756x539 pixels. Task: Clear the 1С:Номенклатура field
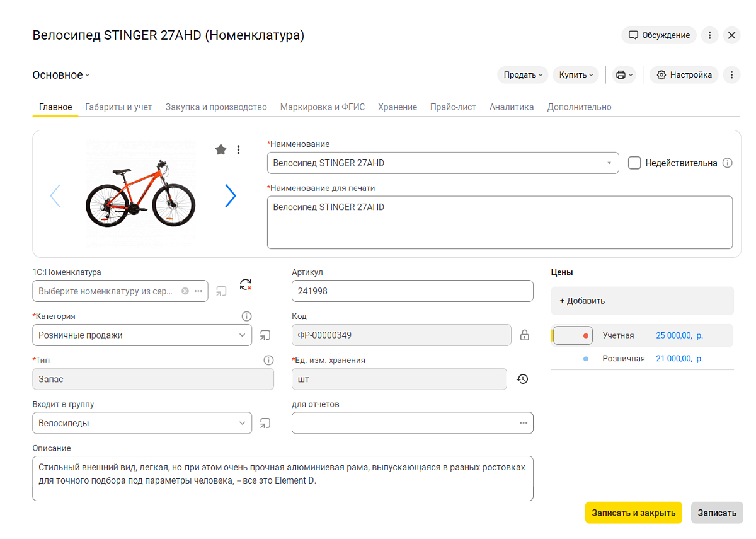coord(185,291)
